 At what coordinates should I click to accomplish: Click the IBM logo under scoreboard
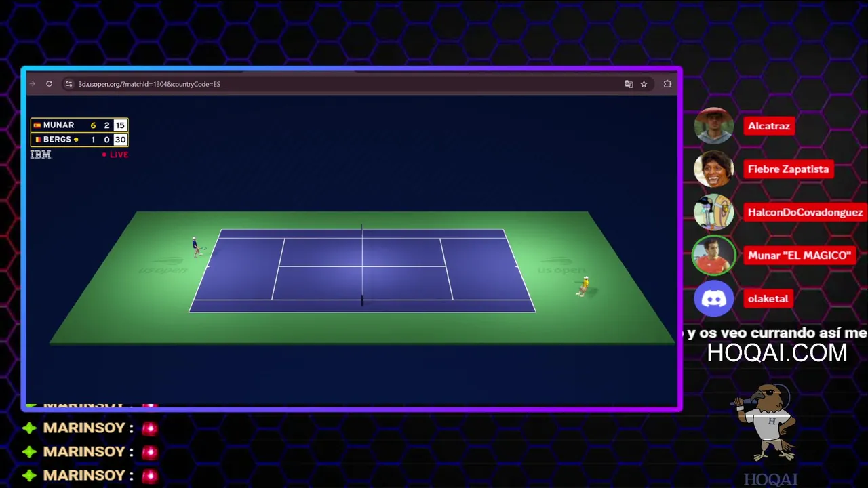pos(41,155)
